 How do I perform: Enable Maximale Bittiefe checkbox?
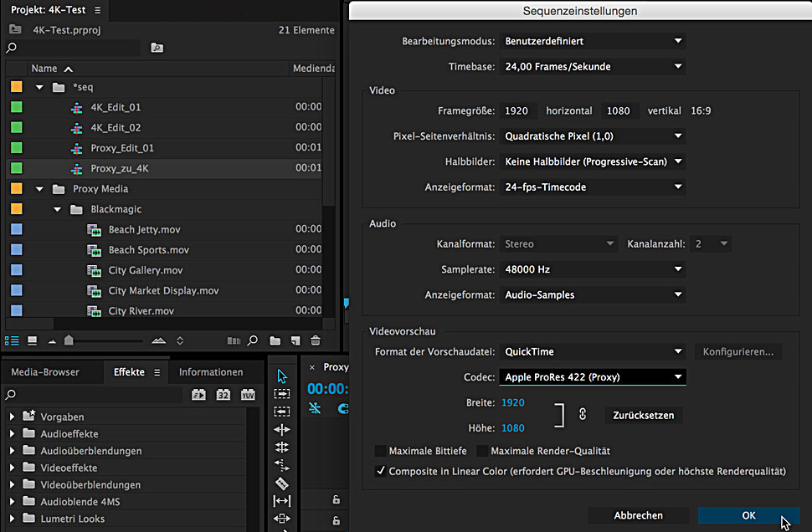click(x=382, y=451)
